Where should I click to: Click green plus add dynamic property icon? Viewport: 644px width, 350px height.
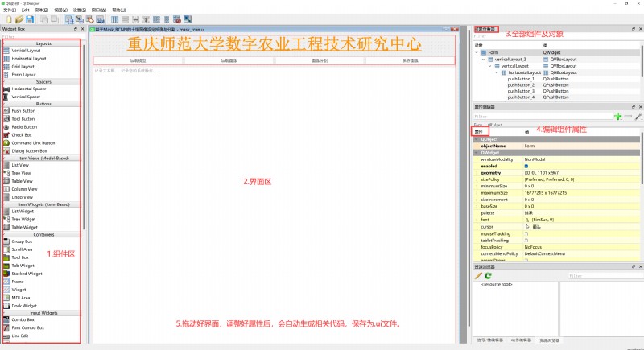coord(617,117)
